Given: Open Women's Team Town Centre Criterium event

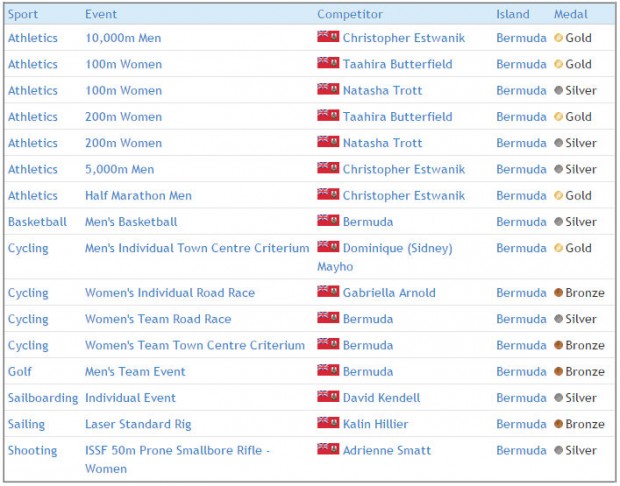Looking at the screenshot, I should point(195,346).
